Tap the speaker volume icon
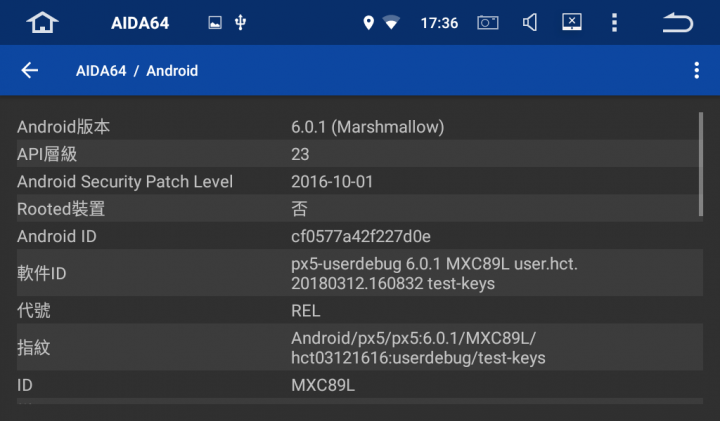The height and width of the screenshot is (421, 720). [530, 22]
